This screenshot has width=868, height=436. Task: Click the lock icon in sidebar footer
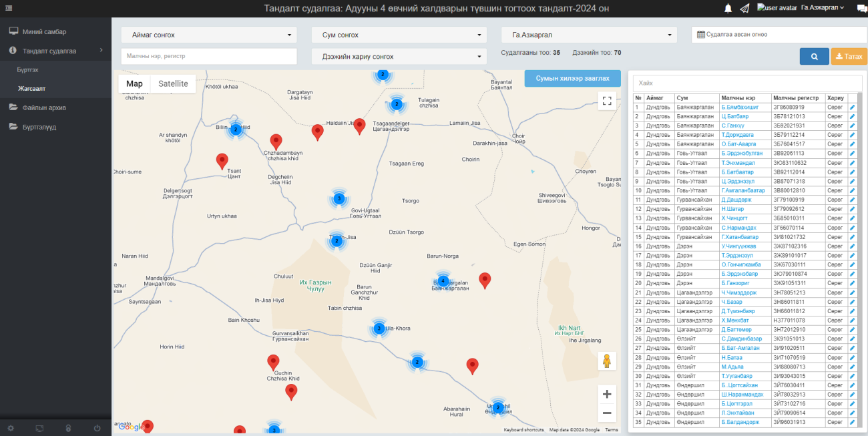[68, 428]
